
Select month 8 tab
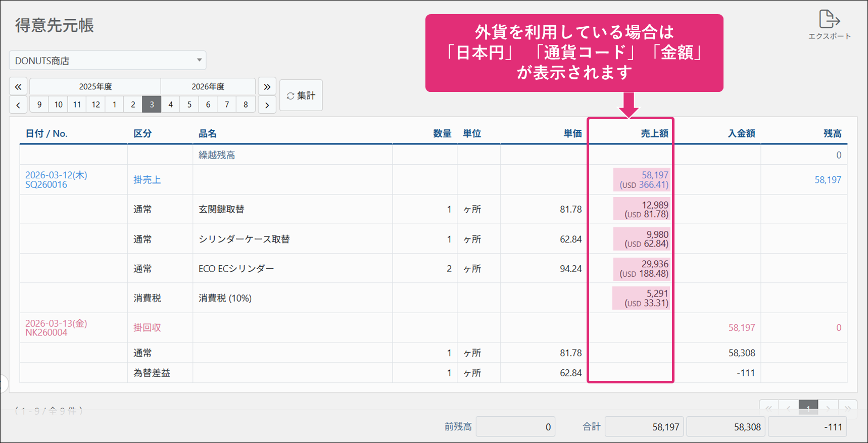246,105
